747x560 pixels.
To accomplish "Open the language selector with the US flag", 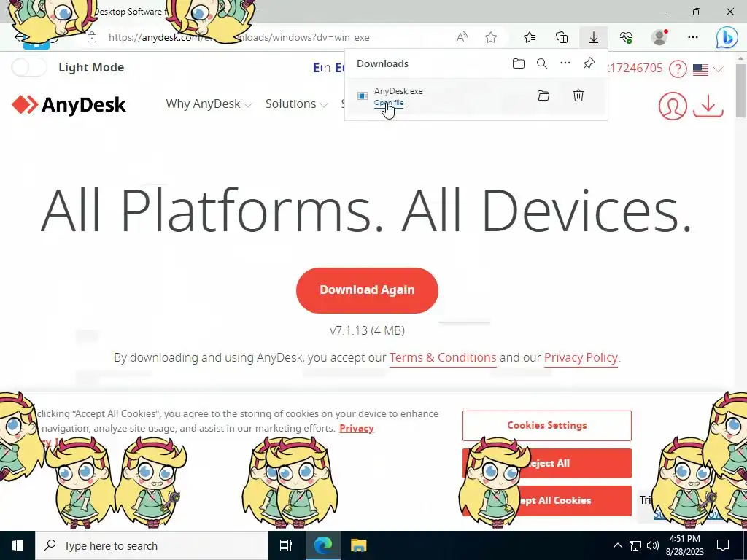I will (708, 69).
